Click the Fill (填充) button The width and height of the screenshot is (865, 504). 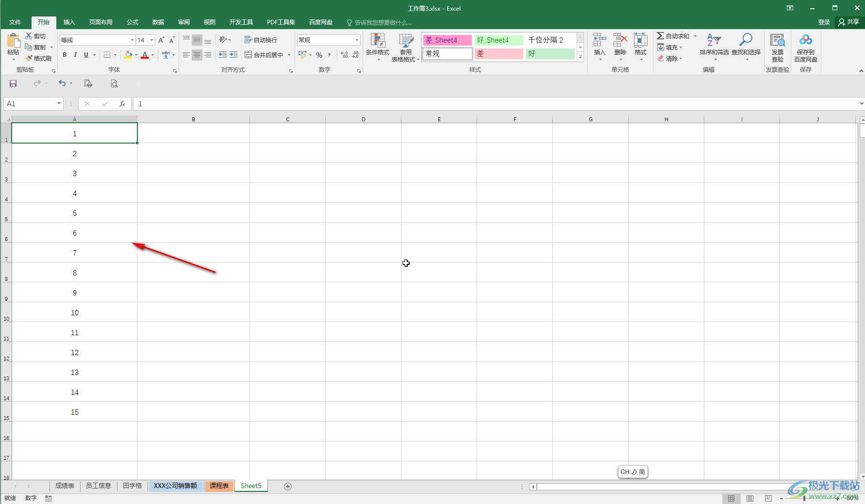coord(670,47)
